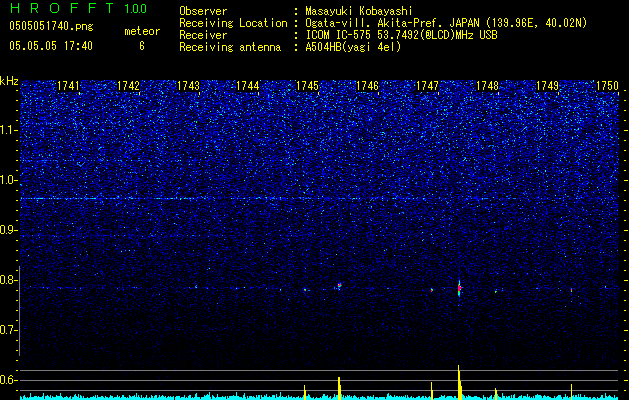The height and width of the screenshot is (400, 629).
Task: Click the 'meteor' count label
Action: click(x=142, y=31)
